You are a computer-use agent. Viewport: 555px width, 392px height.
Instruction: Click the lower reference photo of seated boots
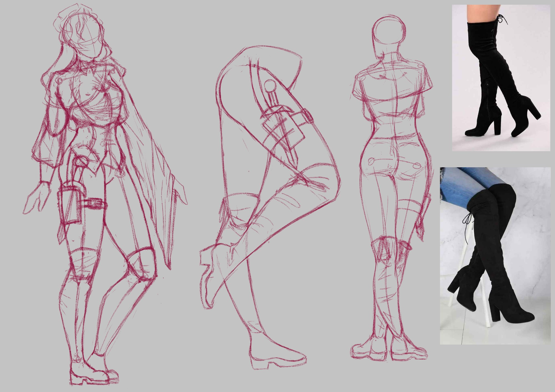[x=495, y=256]
